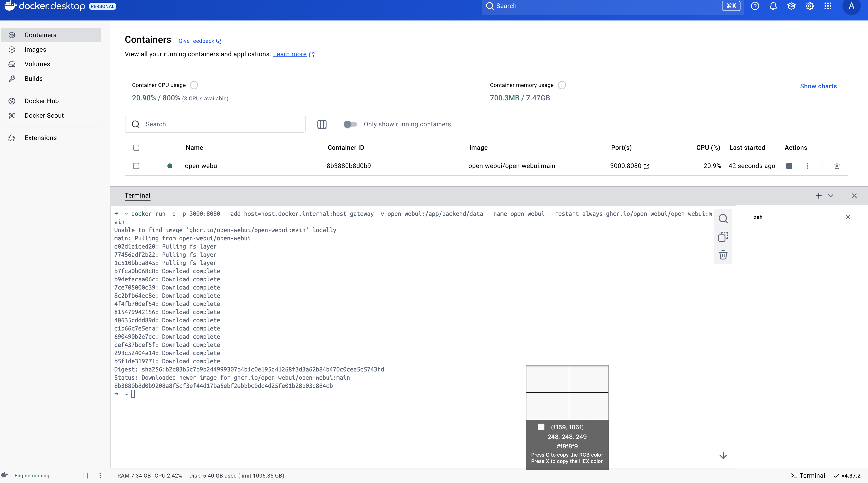Viewport: 868px width, 483px height.
Task: Click terminal search magnifier icon
Action: [x=723, y=219]
